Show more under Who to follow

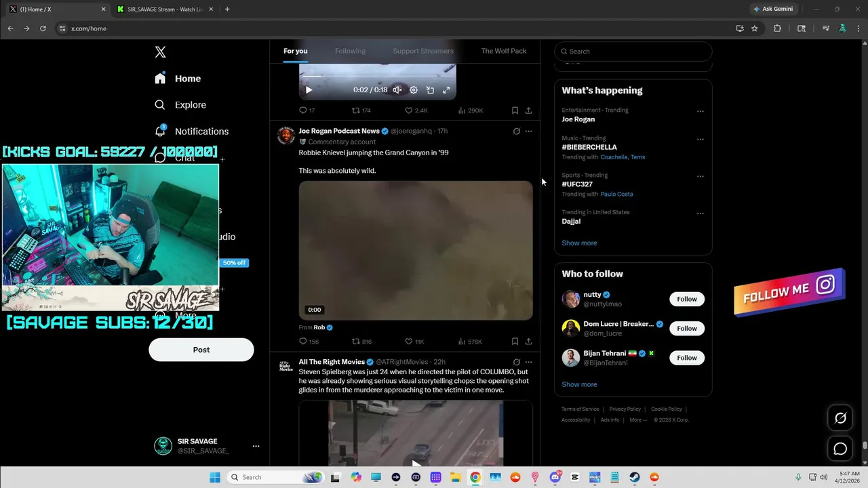point(579,385)
